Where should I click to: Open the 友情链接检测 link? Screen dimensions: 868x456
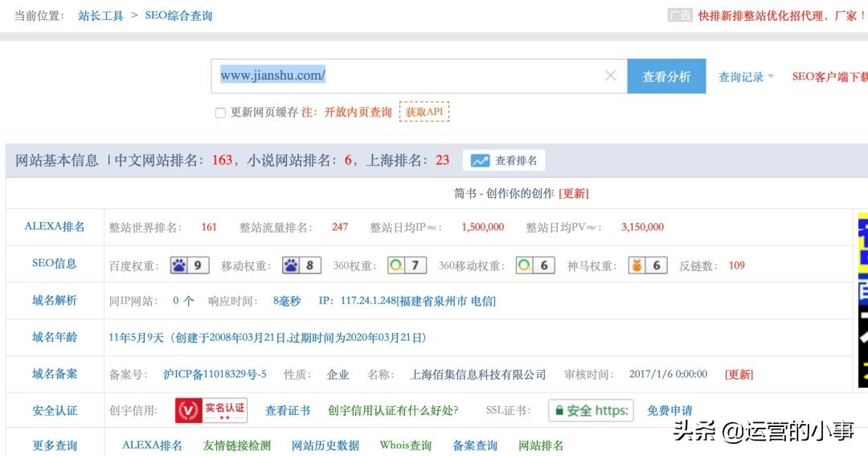click(237, 446)
